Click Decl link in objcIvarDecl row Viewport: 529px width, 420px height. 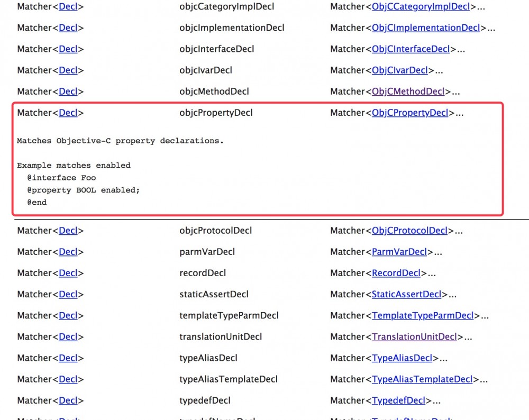pos(68,70)
